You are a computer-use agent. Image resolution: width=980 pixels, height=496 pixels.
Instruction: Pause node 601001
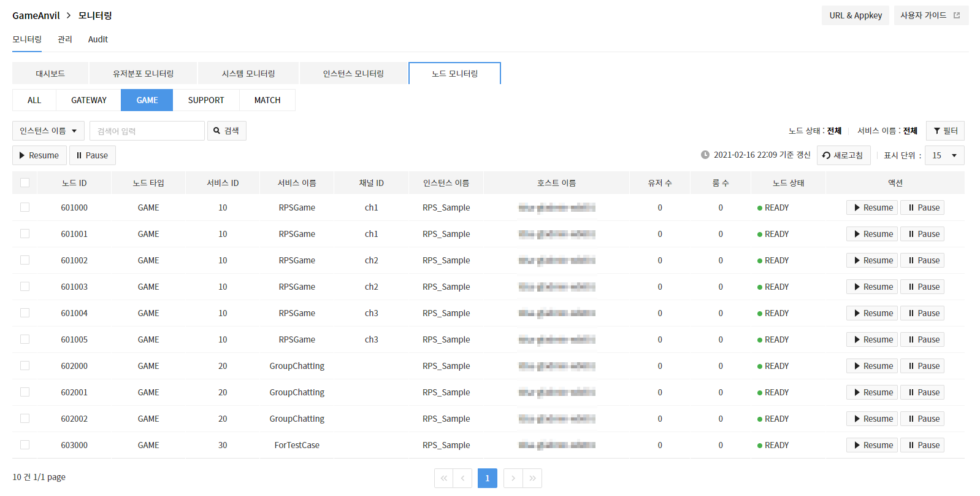(x=922, y=234)
